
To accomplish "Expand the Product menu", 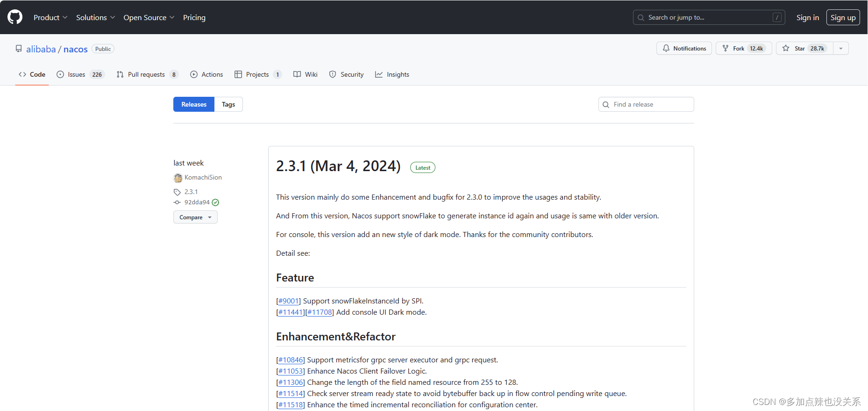I will [50, 17].
